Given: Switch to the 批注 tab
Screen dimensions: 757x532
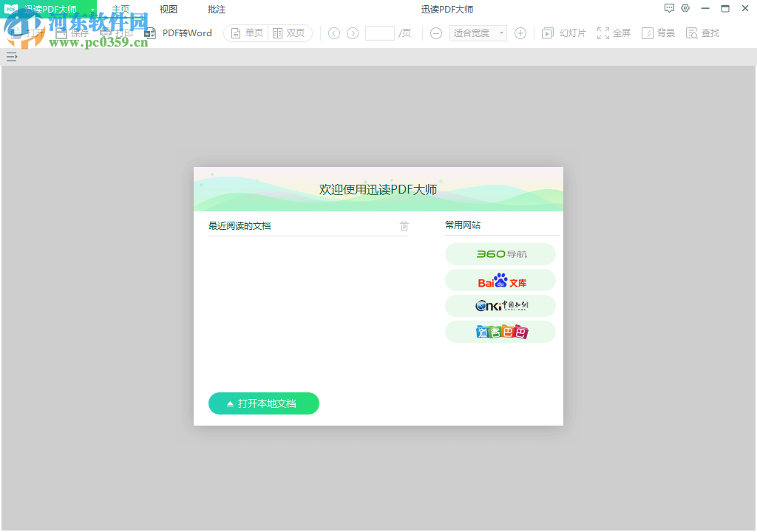Looking at the screenshot, I should pyautogui.click(x=217, y=9).
